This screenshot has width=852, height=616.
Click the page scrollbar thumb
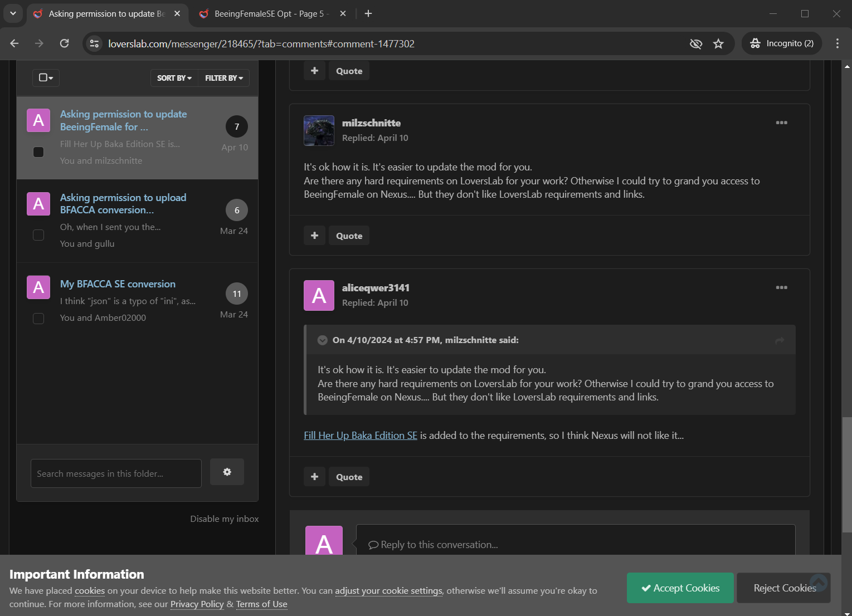click(x=847, y=475)
